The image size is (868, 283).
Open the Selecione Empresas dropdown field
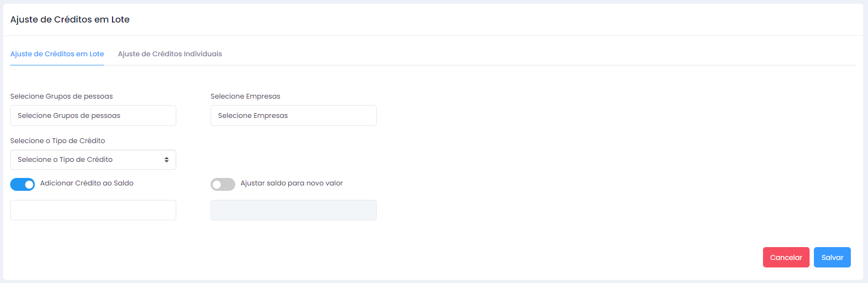(294, 116)
